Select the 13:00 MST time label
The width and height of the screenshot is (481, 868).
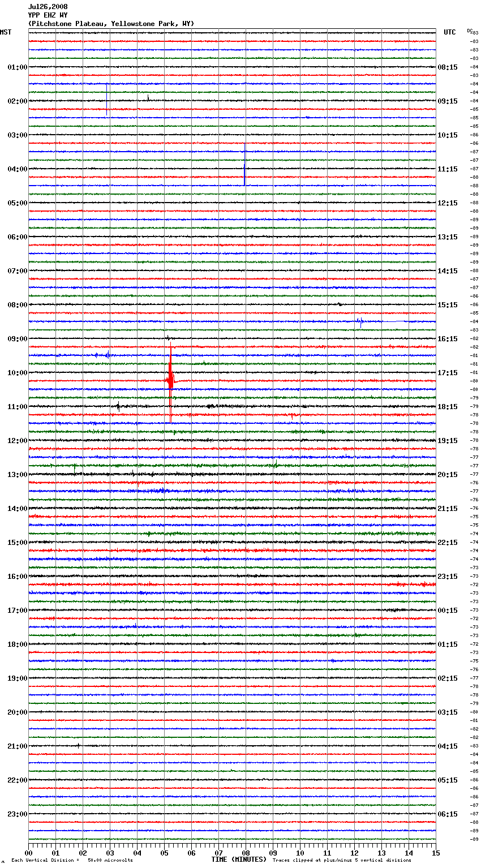click(18, 475)
